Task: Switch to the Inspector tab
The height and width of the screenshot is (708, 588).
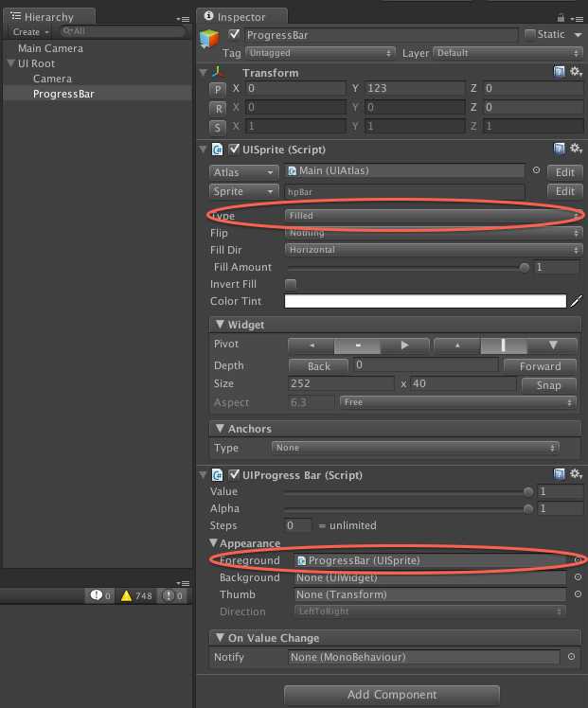Action: 241,17
